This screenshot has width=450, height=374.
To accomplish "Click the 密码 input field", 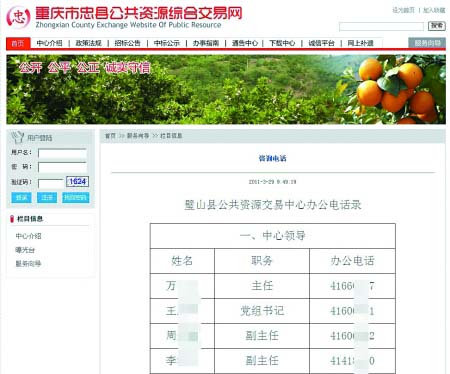I will click(62, 167).
